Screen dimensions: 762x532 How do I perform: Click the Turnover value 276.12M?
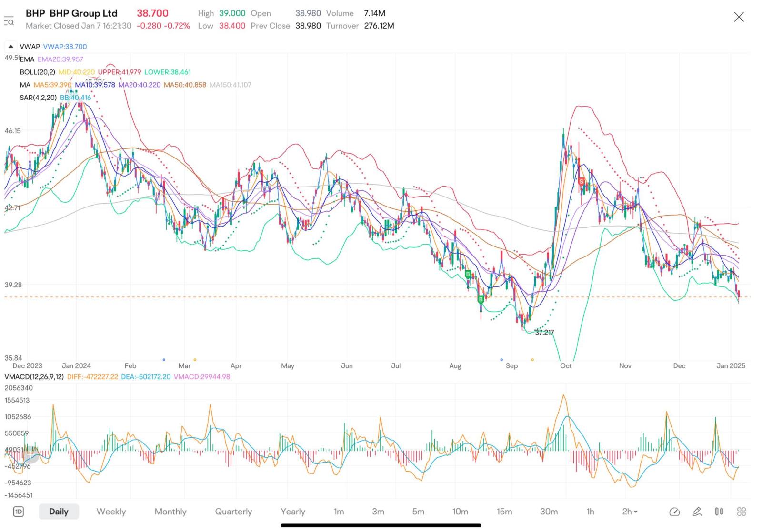[379, 26]
